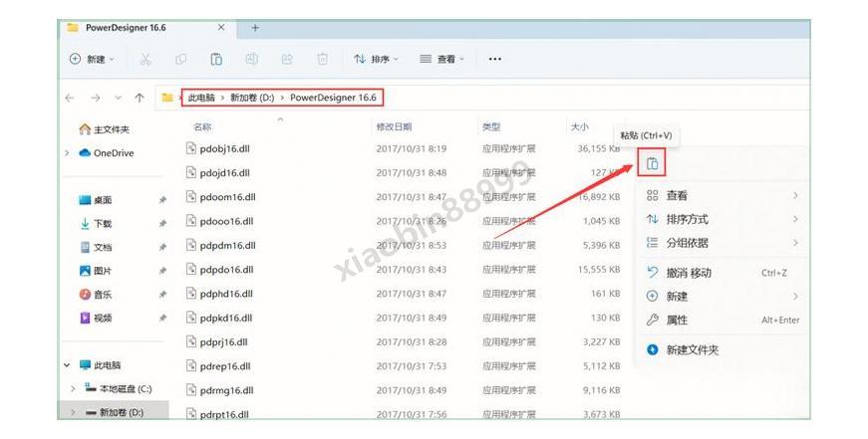Click the Rename icon in toolbar

pyautogui.click(x=251, y=59)
